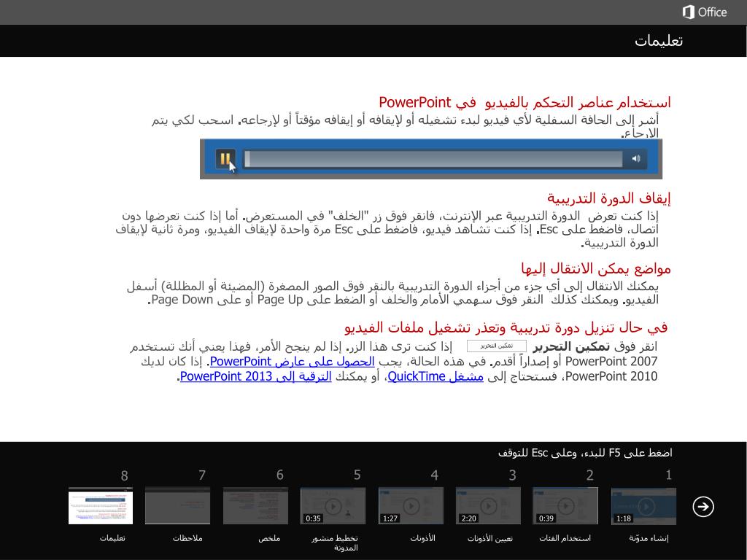This screenshot has width=747, height=560.
Task: Click label تعيين الأذونات under thumbnail 3
Action: (489, 538)
